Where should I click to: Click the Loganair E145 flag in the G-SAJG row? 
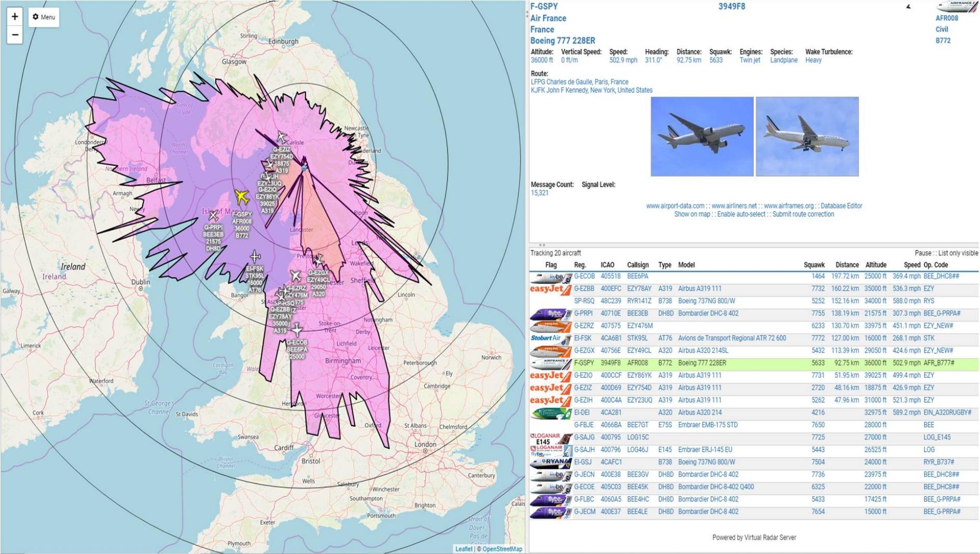click(x=550, y=438)
